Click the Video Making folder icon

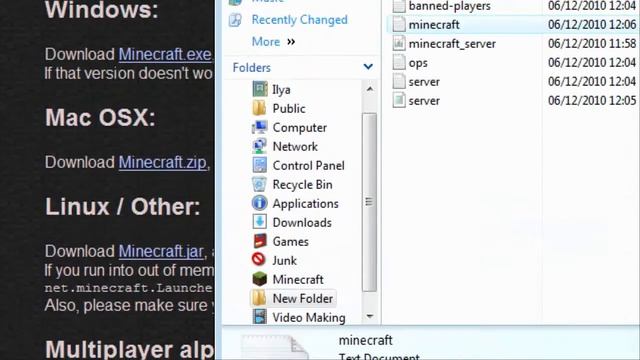260,317
